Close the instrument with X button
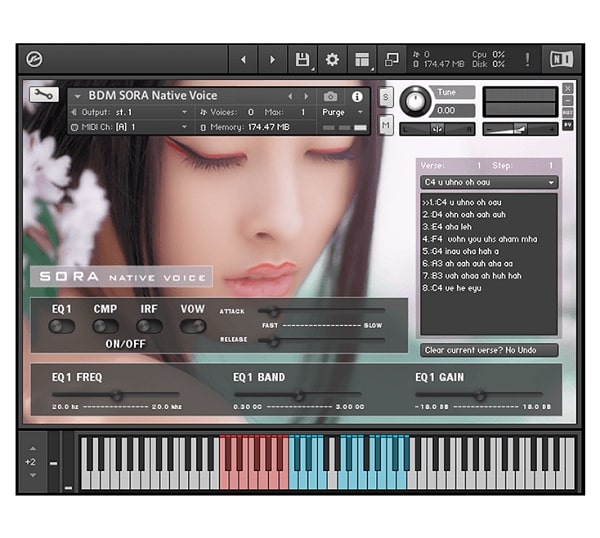Screen dimensions: 600x538 [x=568, y=88]
